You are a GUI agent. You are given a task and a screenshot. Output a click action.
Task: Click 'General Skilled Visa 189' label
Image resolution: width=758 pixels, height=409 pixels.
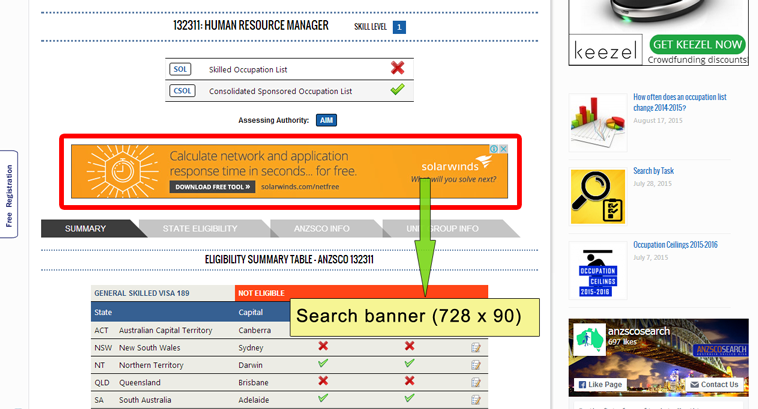coord(142,293)
